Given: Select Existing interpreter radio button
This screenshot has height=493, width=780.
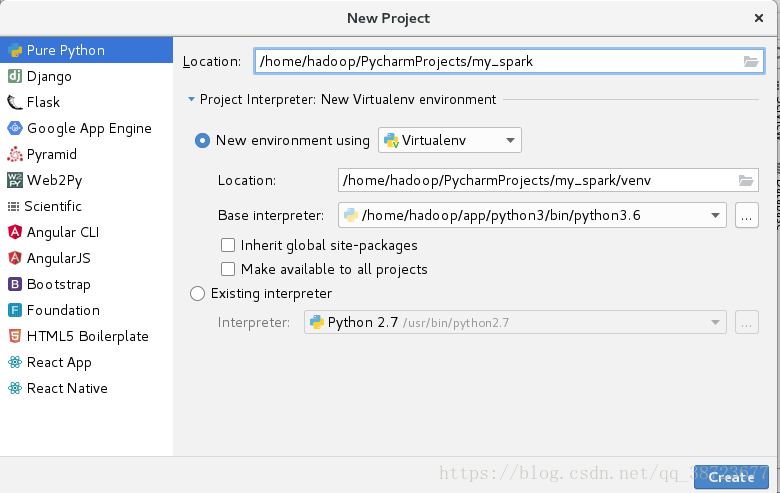Looking at the screenshot, I should (x=197, y=294).
